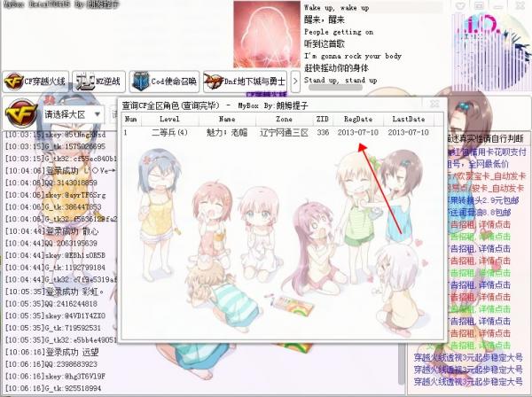The height and width of the screenshot is (397, 532).
Task: Minimize the MyBox main window
Action: coord(498,6)
